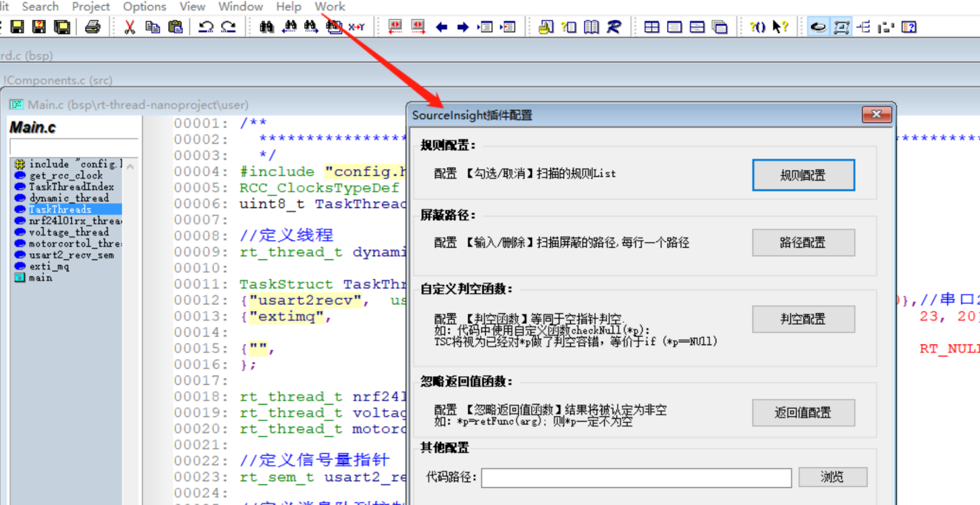The image size is (980, 505).
Task: Click the symbol filter box under Main.c
Action: point(73,146)
